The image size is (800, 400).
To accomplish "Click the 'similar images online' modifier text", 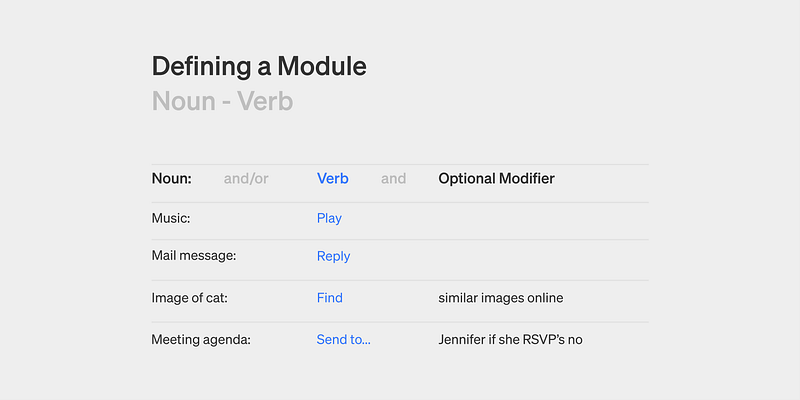I will 500,298.
